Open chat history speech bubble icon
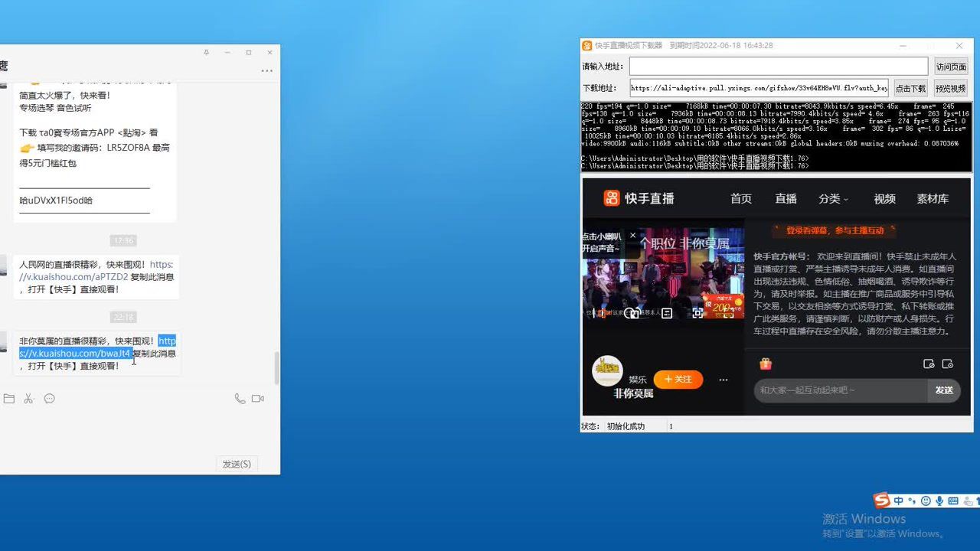The height and width of the screenshot is (551, 980). pos(50,399)
